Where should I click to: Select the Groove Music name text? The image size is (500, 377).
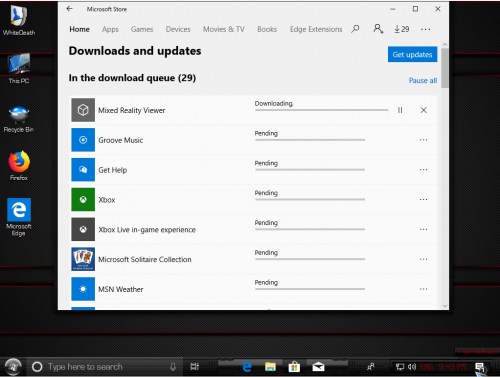121,140
